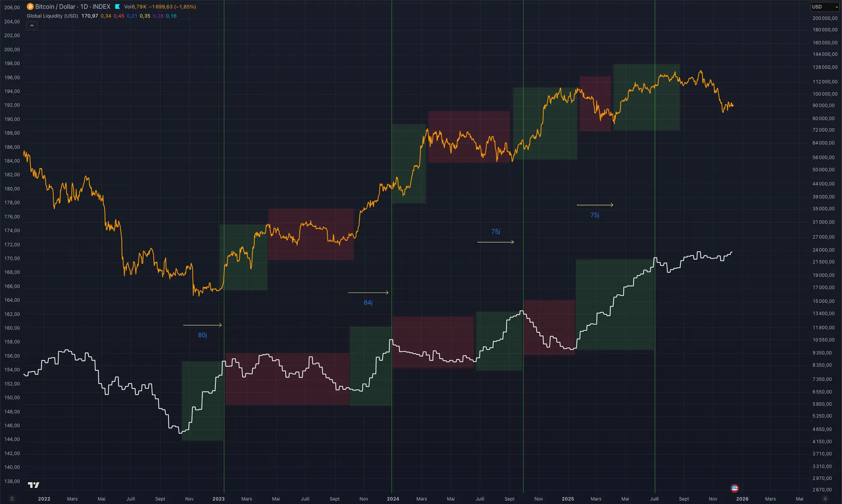Image resolution: width=842 pixels, height=504 pixels.
Task: Click the US flag economic event icon on timeline
Action: 735,488
